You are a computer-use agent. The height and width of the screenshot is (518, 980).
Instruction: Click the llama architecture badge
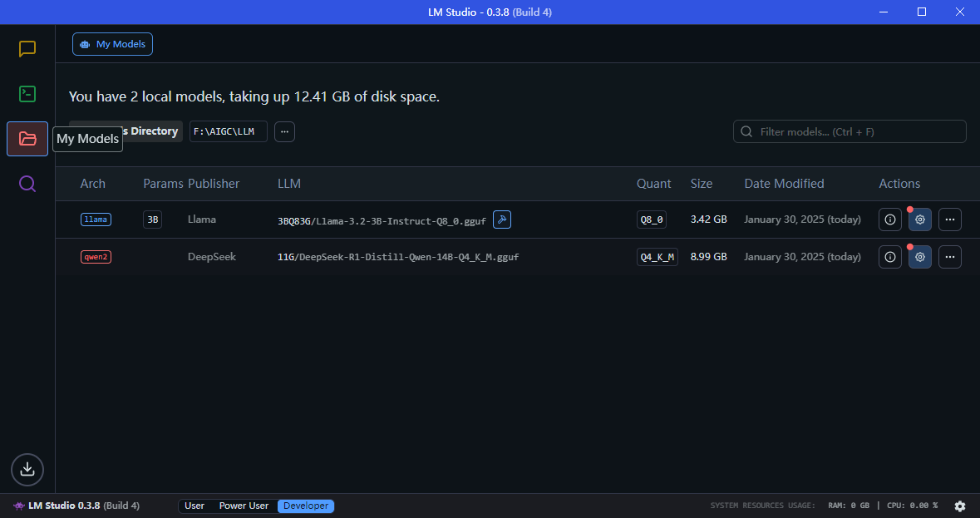96,220
